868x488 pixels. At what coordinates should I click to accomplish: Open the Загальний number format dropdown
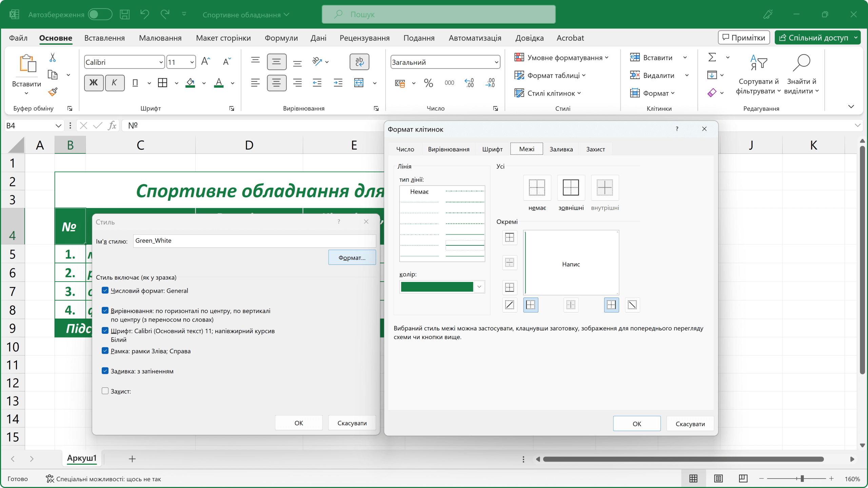click(496, 62)
